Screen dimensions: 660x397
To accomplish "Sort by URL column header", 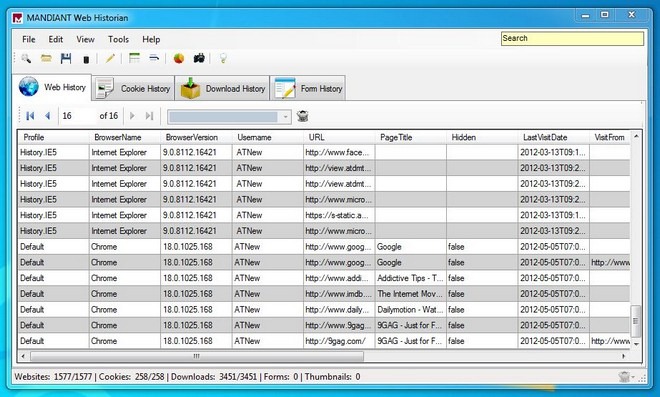I will 339,137.
